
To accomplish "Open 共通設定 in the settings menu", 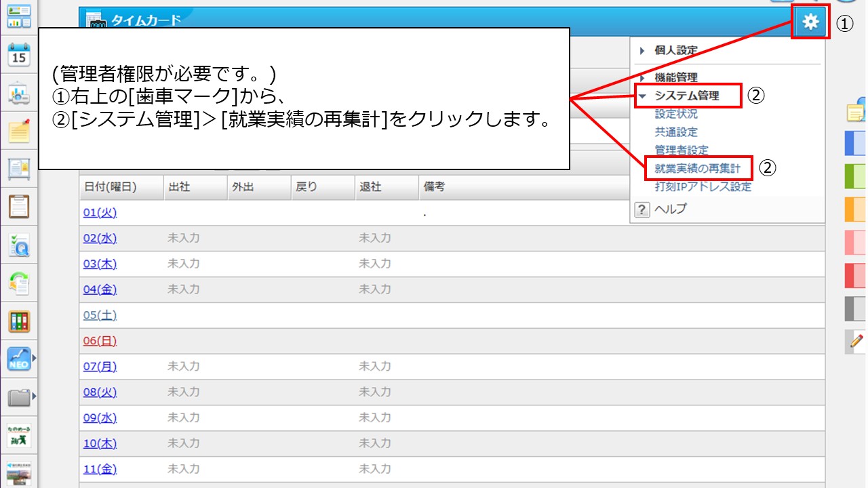I will tap(676, 132).
